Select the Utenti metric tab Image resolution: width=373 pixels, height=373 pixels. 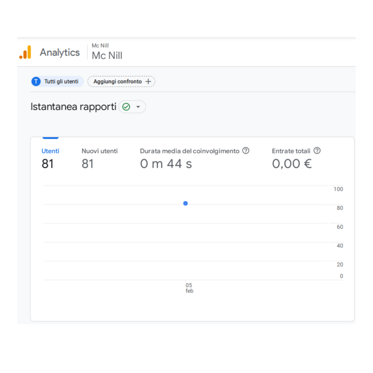click(x=50, y=158)
